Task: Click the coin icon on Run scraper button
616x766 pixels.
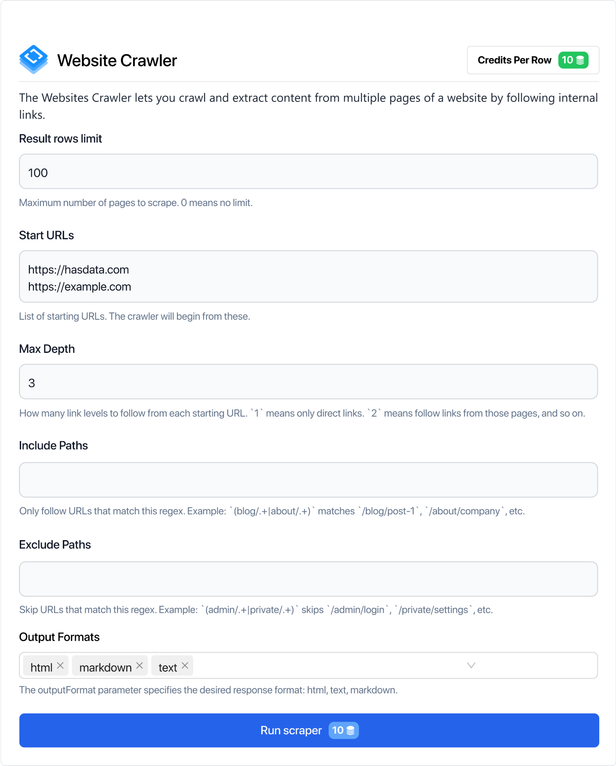Action: (x=351, y=731)
